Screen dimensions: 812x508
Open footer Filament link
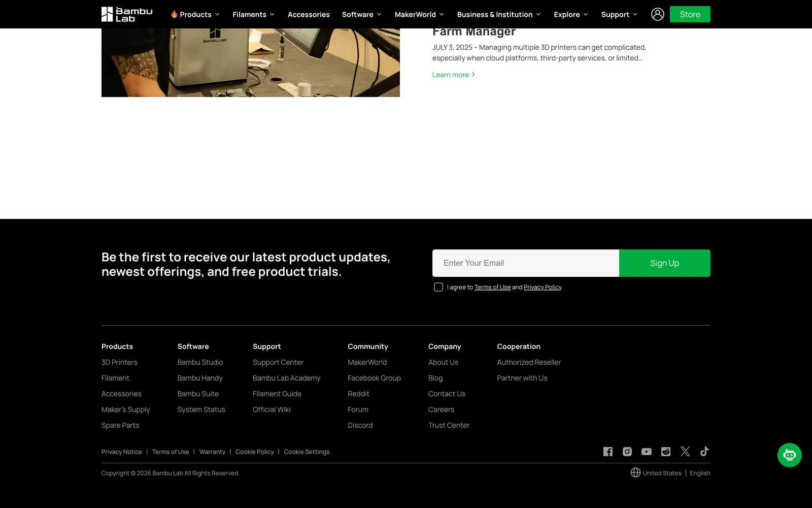(115, 378)
